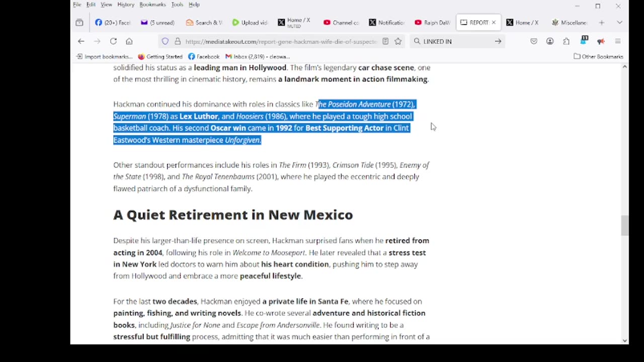
Task: Switch to the Miscellaneous tab
Action: pos(569,23)
